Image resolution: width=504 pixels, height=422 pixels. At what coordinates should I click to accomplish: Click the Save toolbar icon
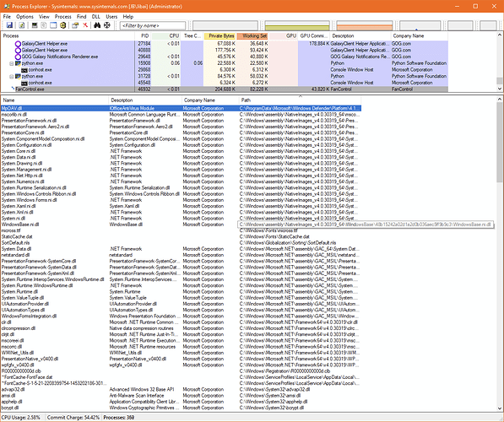(9, 25)
